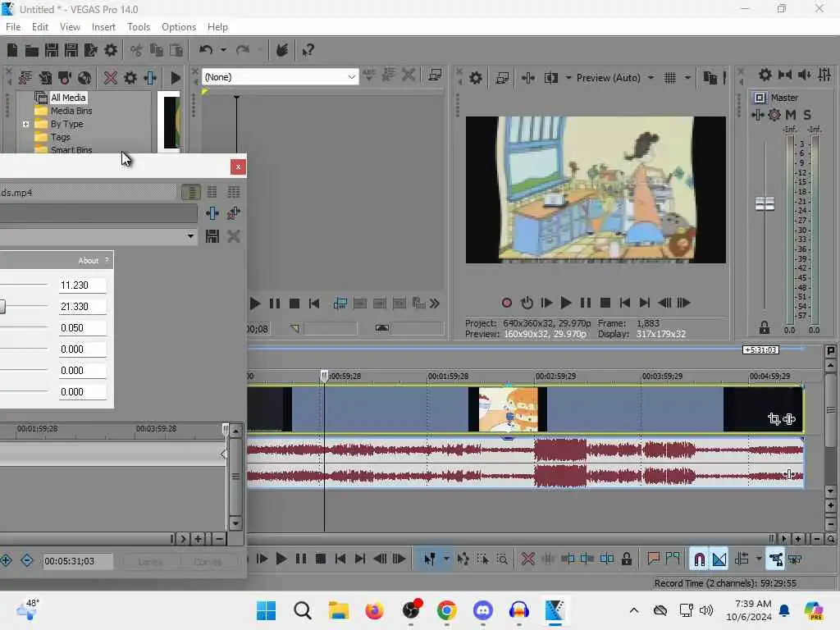Click the Get Media from Web globe icon
Screen dimensions: 840x630
[84, 78]
